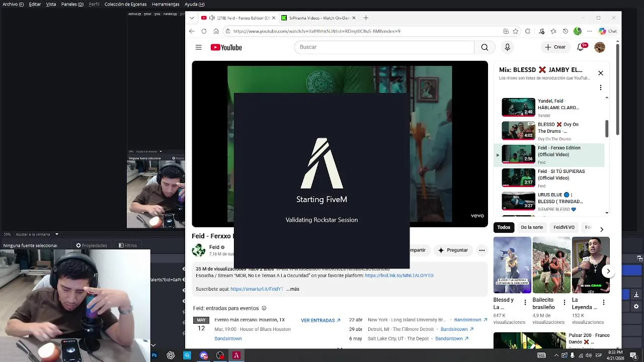Click the browser address bar URL
Viewport: 644px width, 362px height.
316,31
